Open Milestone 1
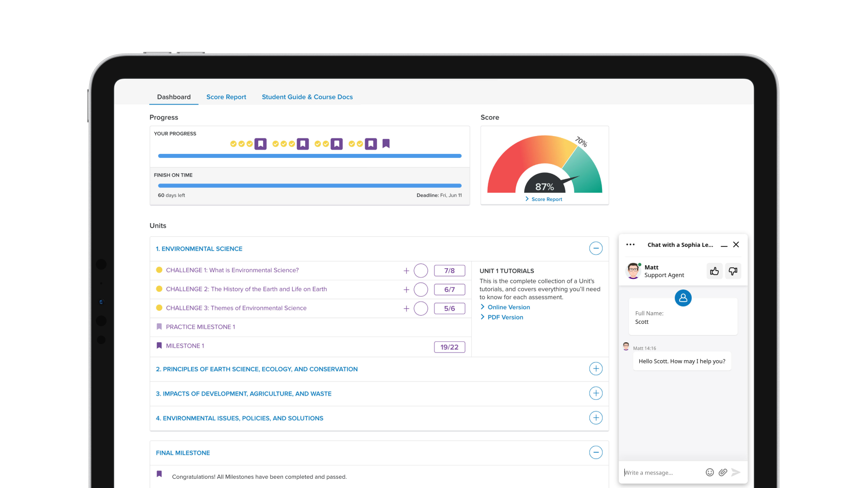 pos(185,346)
